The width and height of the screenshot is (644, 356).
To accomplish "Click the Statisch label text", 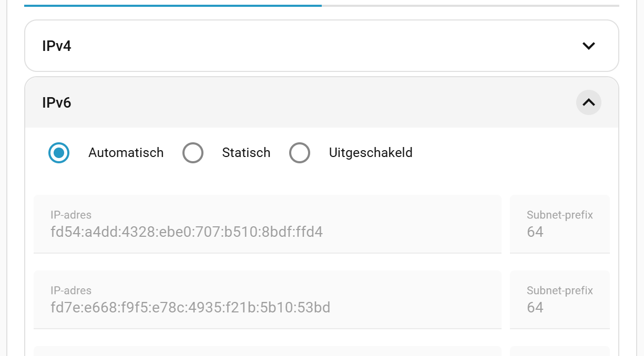I will point(246,153).
